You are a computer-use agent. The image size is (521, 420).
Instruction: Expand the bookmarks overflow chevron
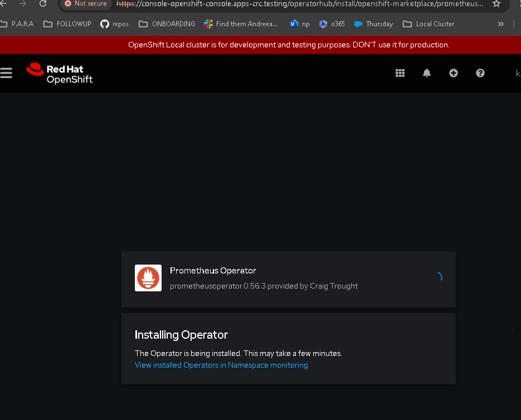pyautogui.click(x=501, y=24)
